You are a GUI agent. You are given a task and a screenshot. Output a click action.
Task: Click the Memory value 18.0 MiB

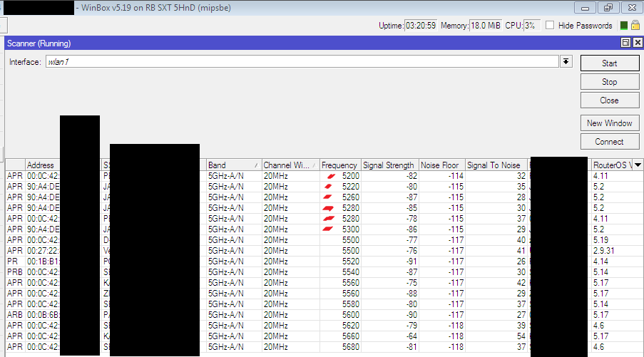coord(486,26)
